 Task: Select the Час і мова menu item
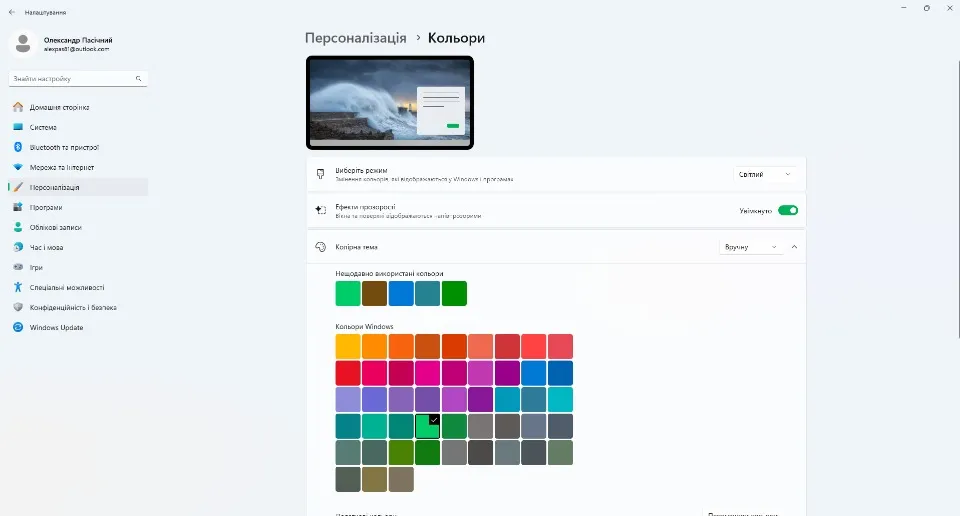pos(46,247)
